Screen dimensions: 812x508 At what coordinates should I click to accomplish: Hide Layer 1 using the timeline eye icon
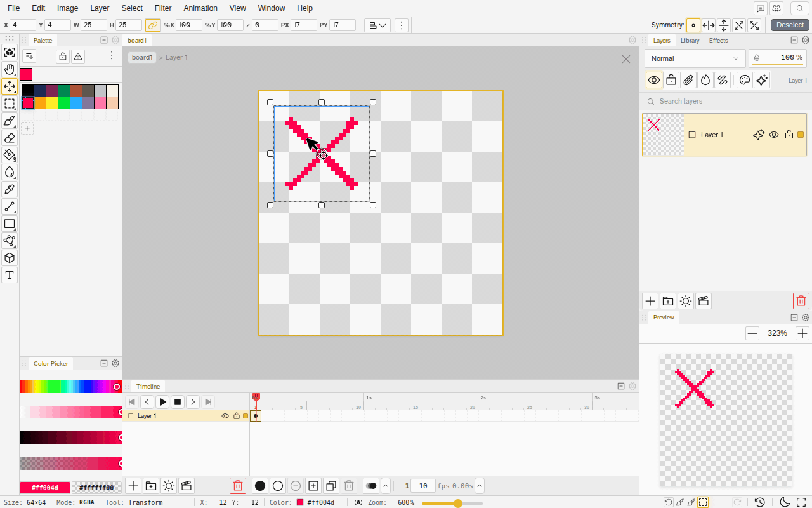225,416
